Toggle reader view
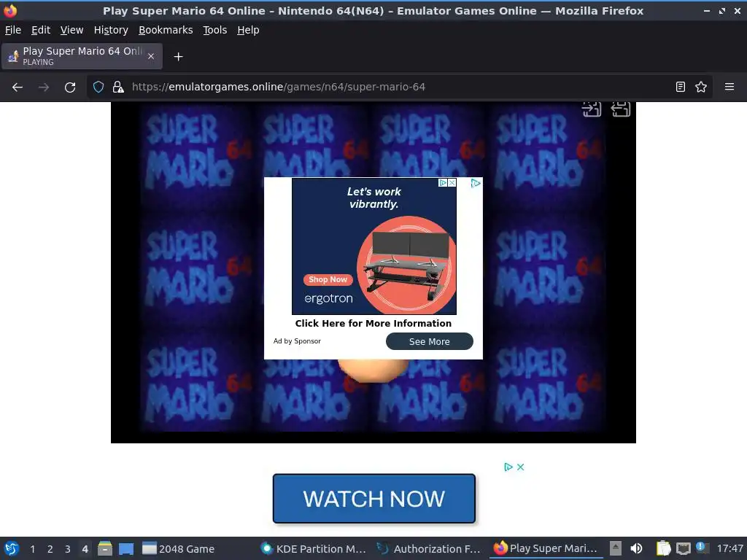The width and height of the screenshot is (747, 560). [x=681, y=87]
